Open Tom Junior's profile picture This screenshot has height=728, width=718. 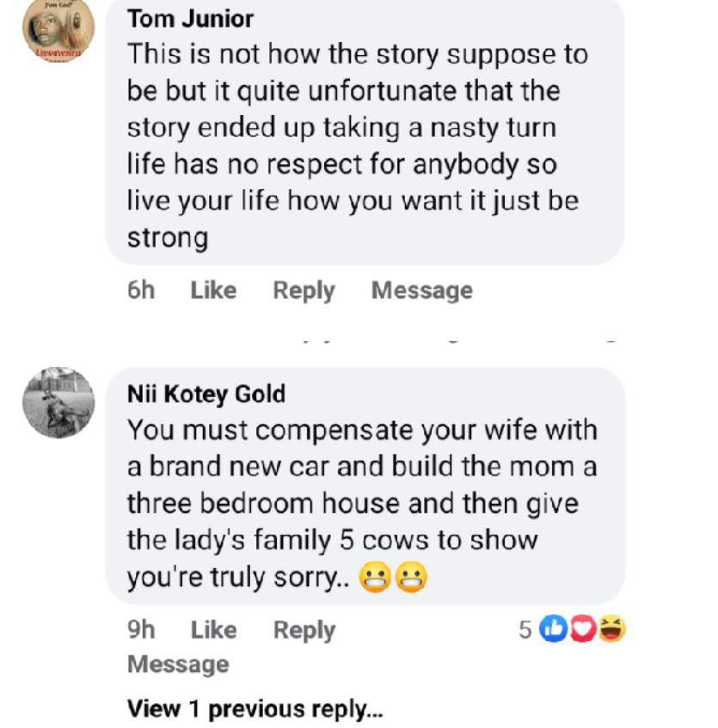58,29
